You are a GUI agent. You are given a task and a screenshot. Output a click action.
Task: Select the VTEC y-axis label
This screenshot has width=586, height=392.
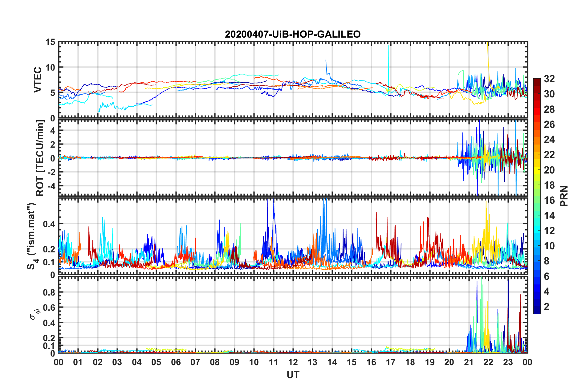click(x=38, y=80)
